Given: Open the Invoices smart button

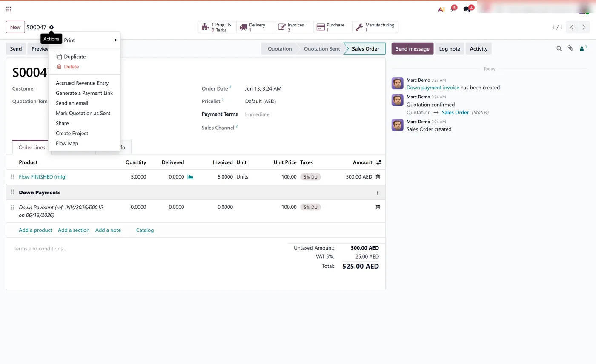Looking at the screenshot, I should click(294, 27).
